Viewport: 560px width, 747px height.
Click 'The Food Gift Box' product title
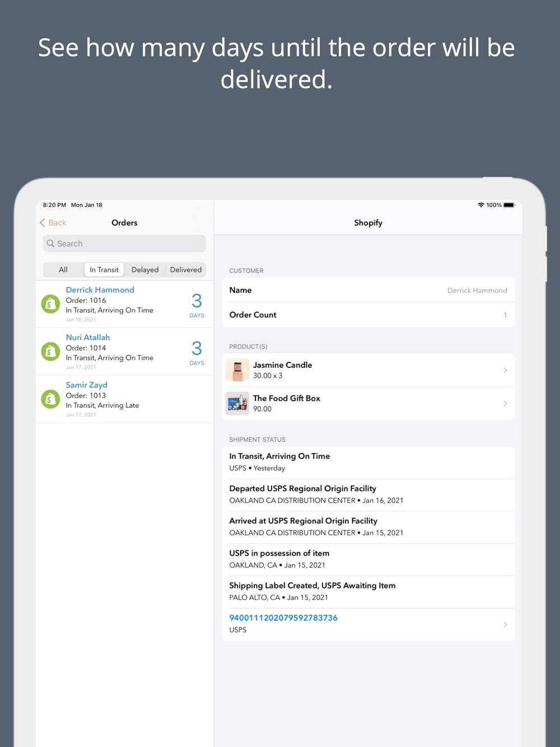[287, 398]
